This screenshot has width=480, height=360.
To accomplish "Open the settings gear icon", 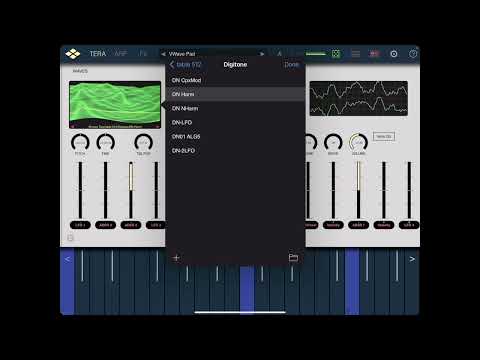I will coord(394,54).
